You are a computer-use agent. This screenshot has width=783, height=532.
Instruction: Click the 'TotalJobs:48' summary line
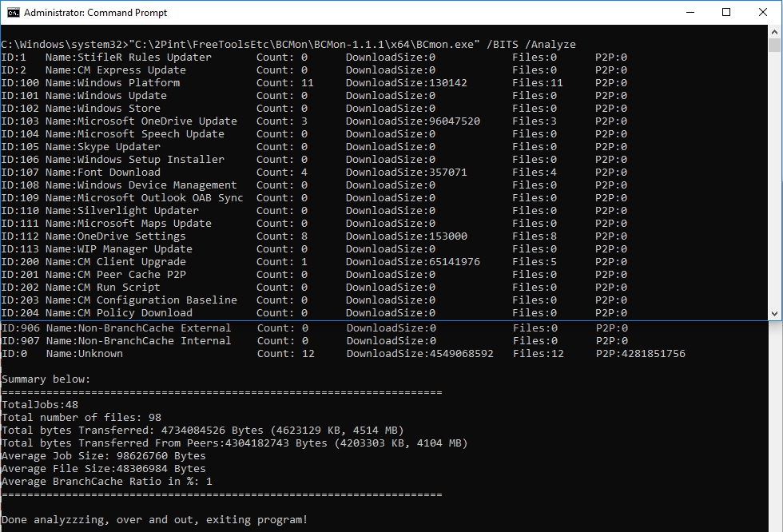pos(40,405)
